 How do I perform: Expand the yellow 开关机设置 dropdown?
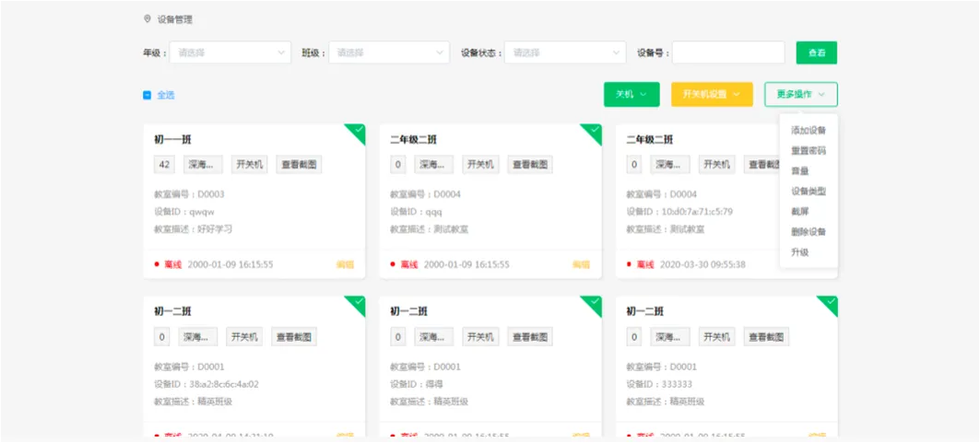(x=712, y=94)
